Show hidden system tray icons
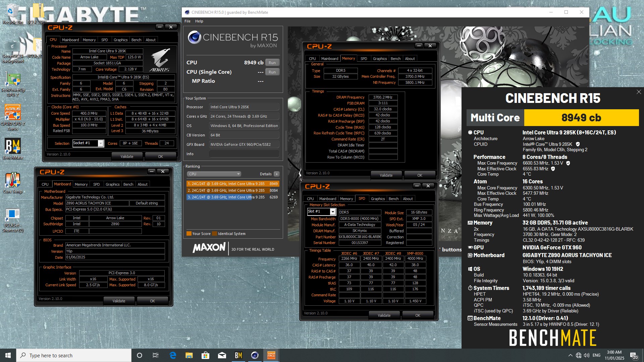The height and width of the screenshot is (362, 644). click(x=570, y=355)
